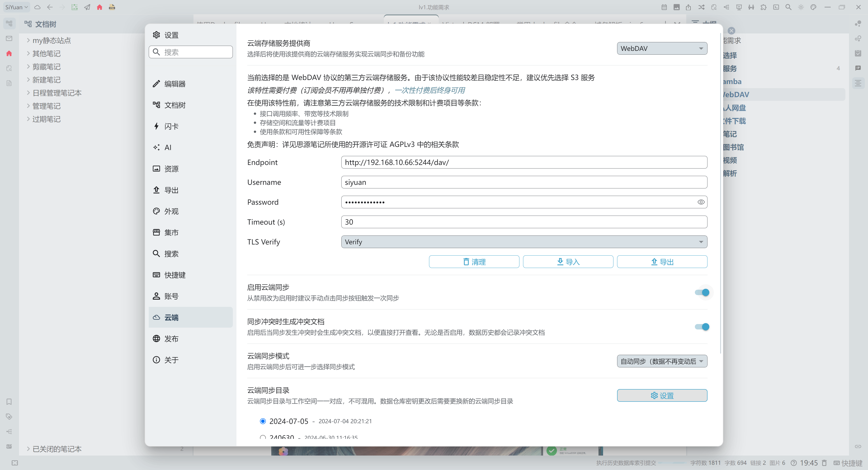
Task: Open the 快捷键 settings tab
Action: [x=190, y=275]
